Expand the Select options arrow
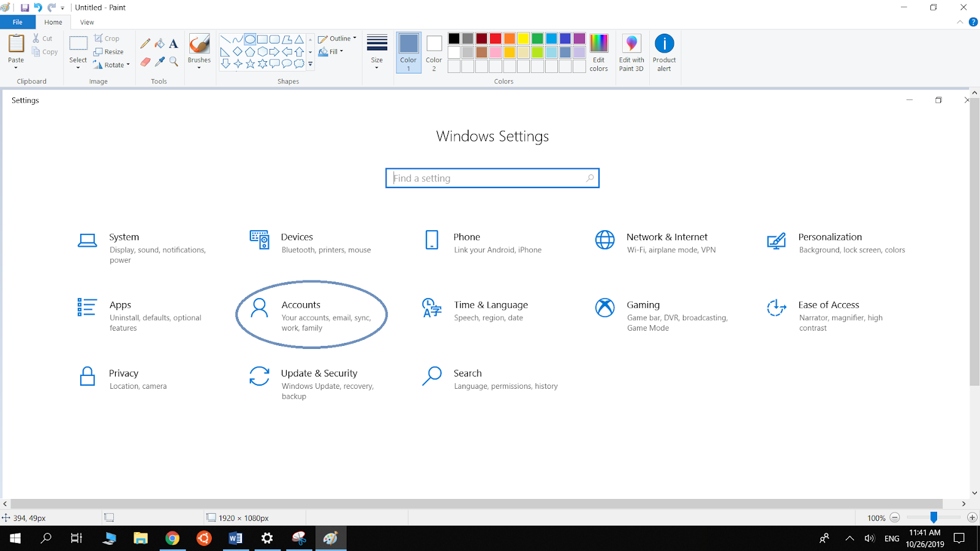This screenshot has width=980, height=551. coord(78,67)
